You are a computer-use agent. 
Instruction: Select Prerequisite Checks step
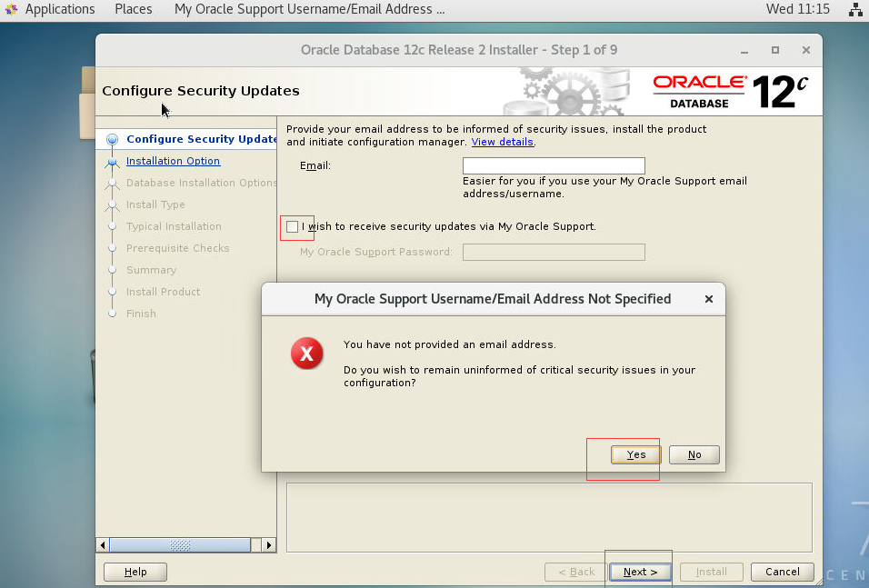point(177,248)
